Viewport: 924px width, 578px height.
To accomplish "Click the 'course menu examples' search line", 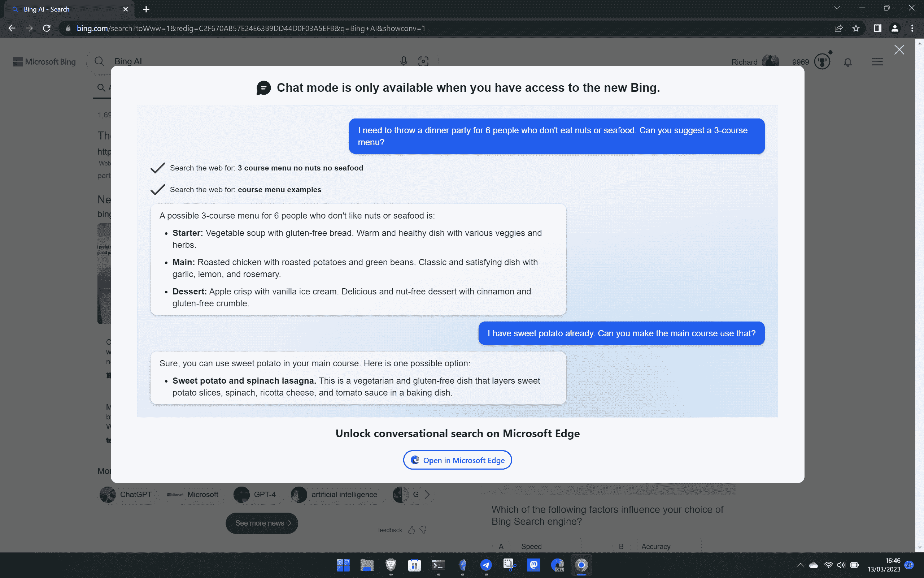I will point(236,190).
